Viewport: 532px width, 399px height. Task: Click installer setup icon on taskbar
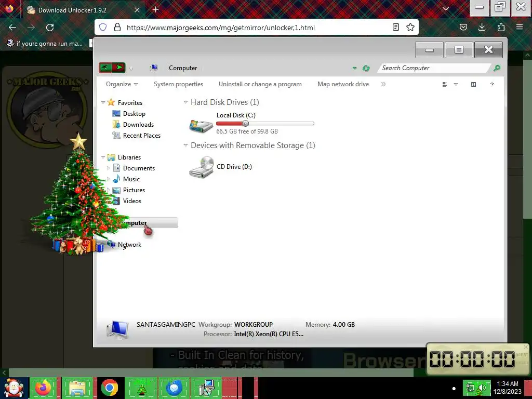206,388
